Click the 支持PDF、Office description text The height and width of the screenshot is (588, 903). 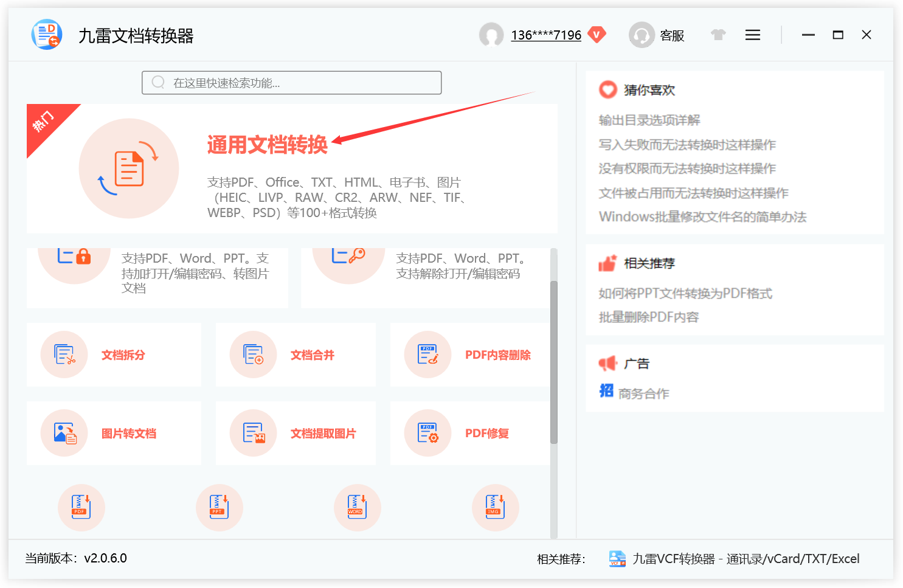click(x=336, y=198)
